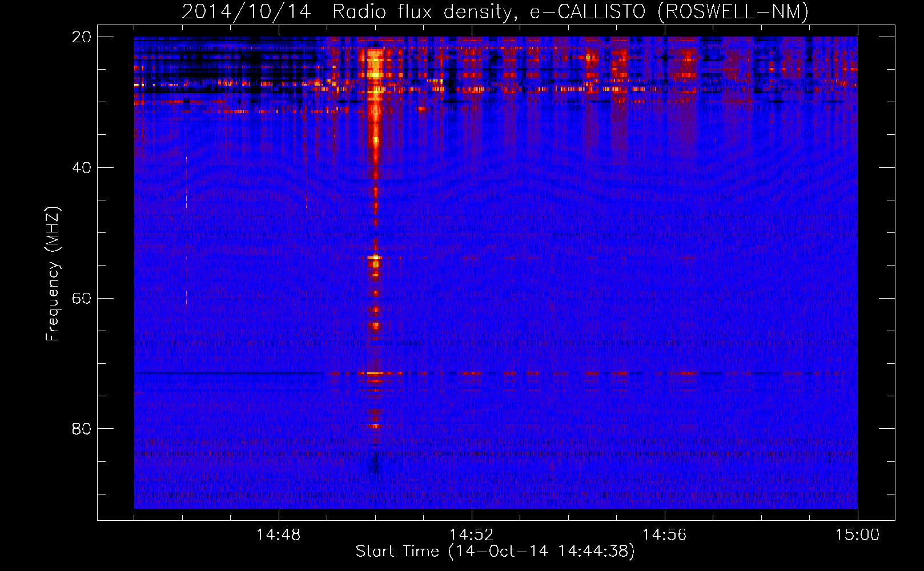Click the 14:48 time axis label
Image resolution: width=924 pixels, height=571 pixels.
[278, 535]
